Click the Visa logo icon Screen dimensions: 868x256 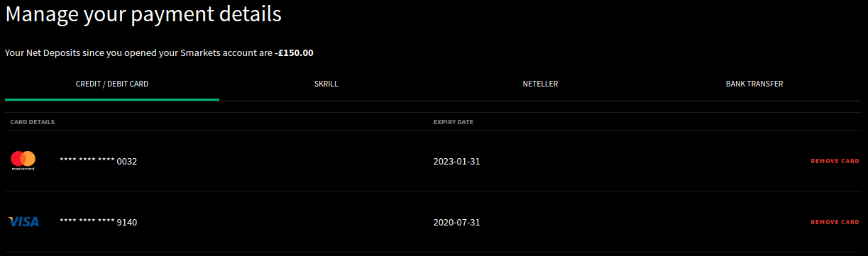(x=23, y=222)
